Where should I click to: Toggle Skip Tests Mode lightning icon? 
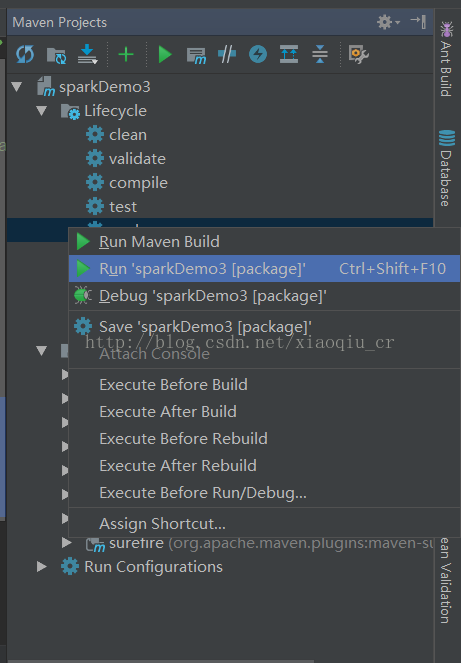pos(258,55)
